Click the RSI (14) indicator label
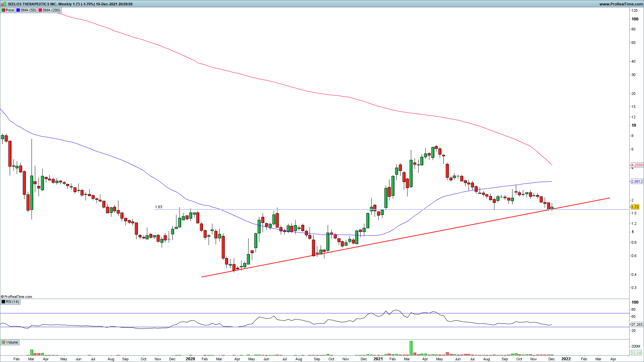 [x=12, y=302]
